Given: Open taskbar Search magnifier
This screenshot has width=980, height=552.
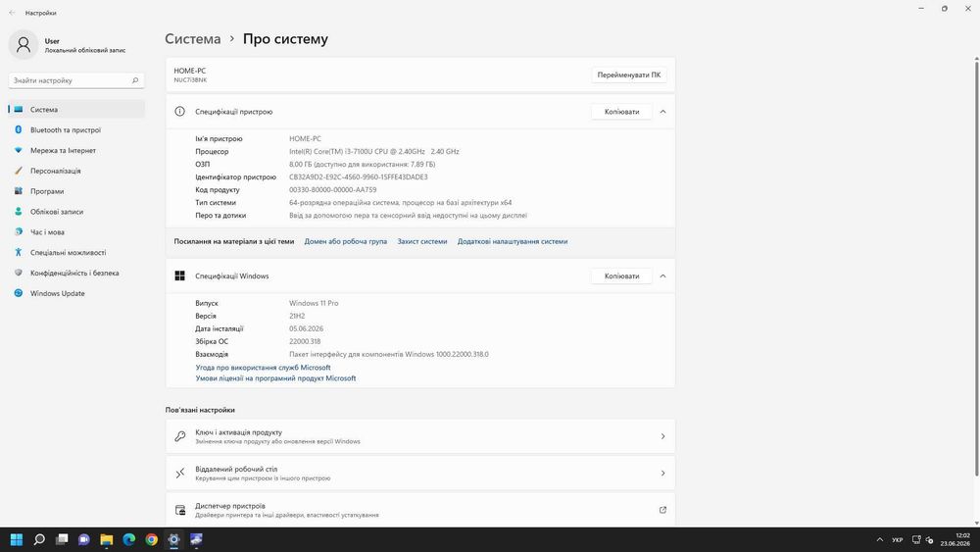Looking at the screenshot, I should [x=39, y=539].
